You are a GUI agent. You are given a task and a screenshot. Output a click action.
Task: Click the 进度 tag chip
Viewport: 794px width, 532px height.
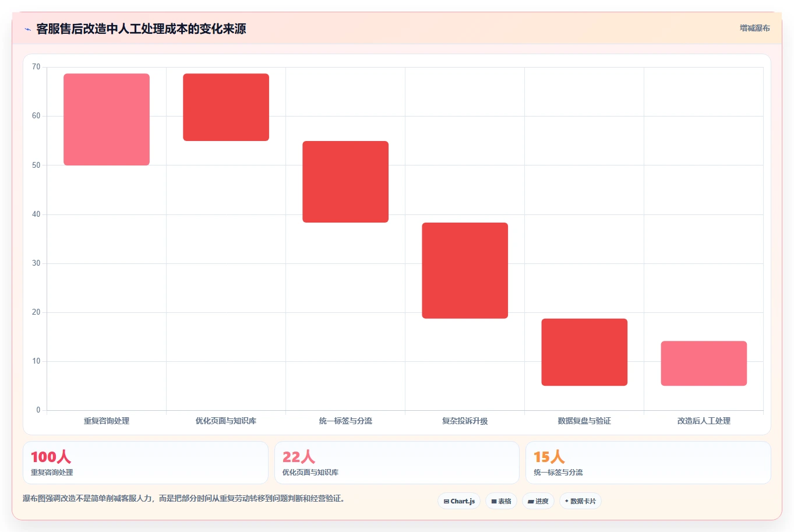[538, 501]
